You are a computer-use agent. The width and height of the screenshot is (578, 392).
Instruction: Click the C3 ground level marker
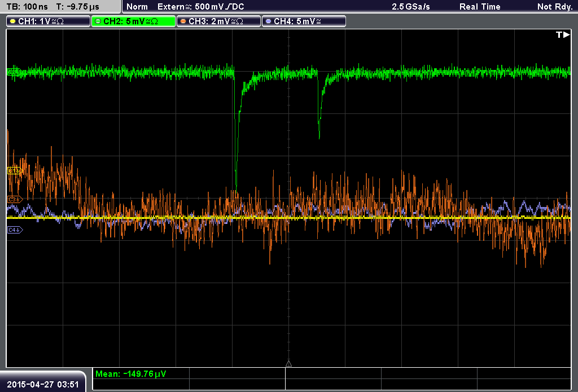click(15, 199)
